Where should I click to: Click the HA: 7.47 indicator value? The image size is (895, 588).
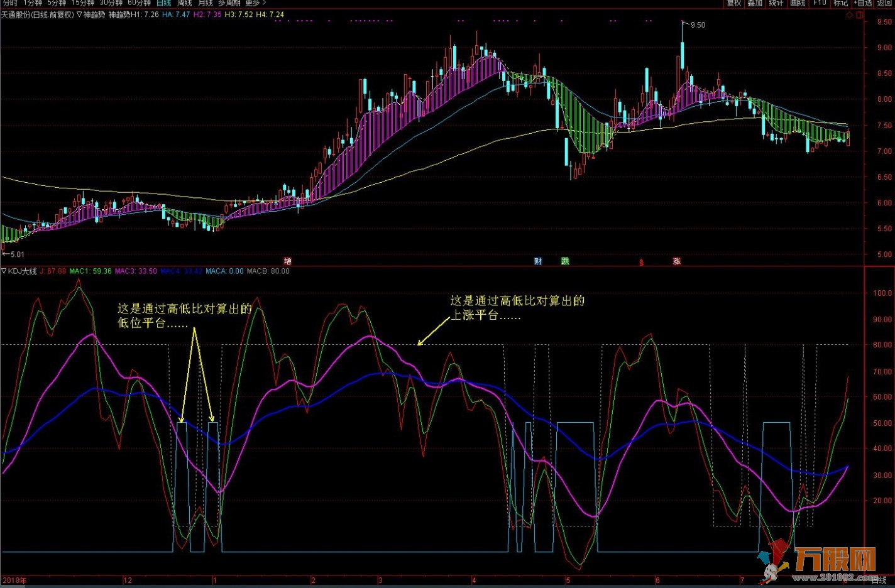(x=176, y=14)
